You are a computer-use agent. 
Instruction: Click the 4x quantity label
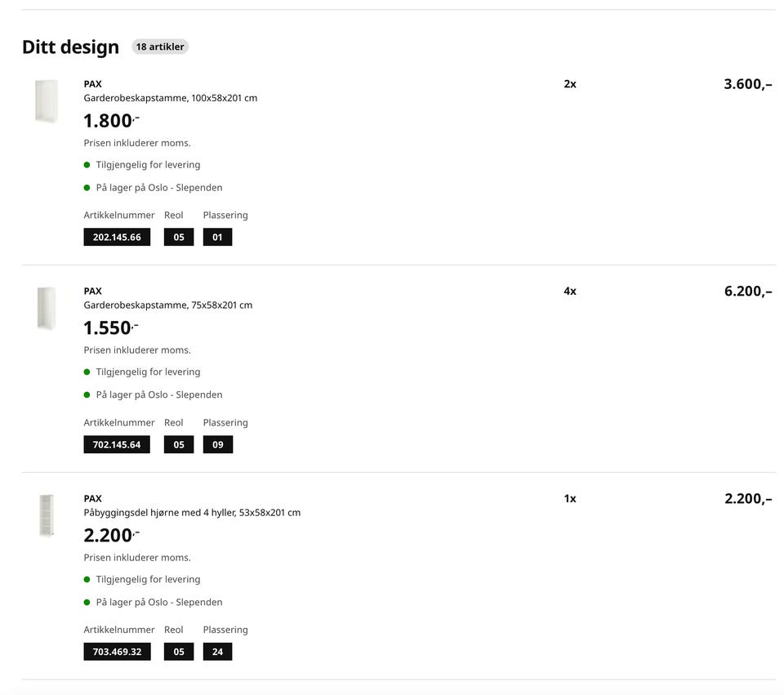coord(570,292)
